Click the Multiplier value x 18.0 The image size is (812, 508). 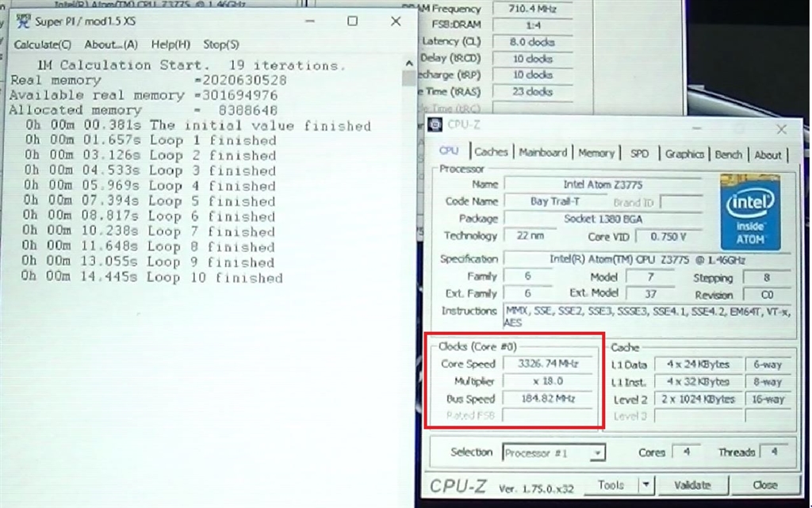(548, 381)
